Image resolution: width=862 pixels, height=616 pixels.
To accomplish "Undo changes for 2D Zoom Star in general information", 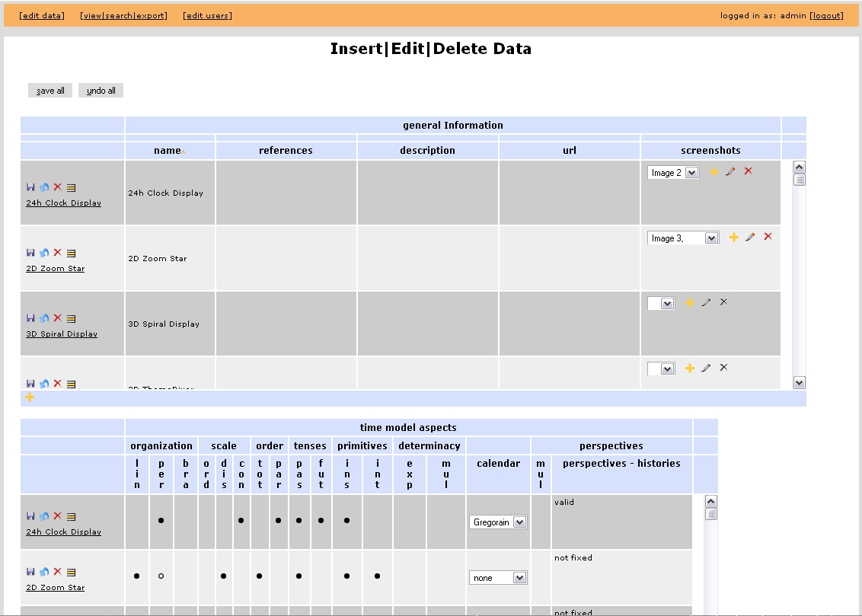I will (44, 253).
